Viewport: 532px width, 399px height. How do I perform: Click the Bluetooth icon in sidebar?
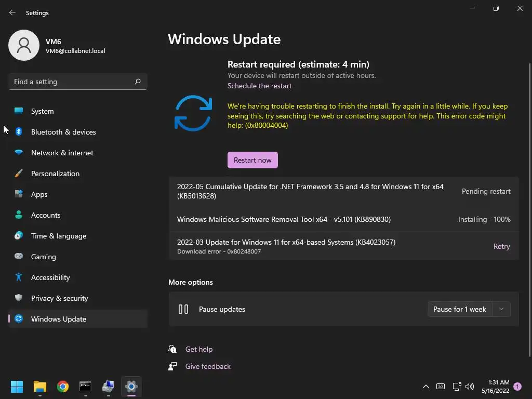tap(19, 131)
